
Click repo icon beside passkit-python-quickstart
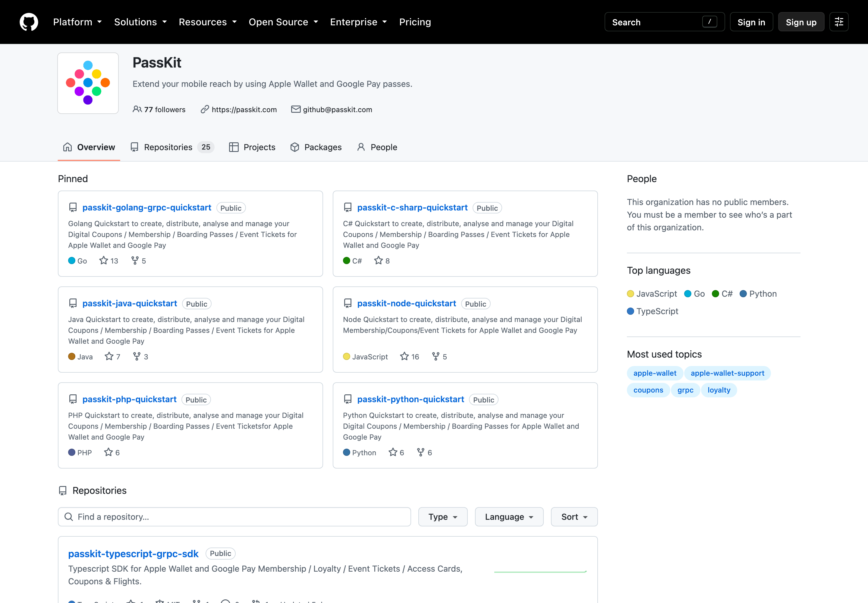pyautogui.click(x=348, y=399)
